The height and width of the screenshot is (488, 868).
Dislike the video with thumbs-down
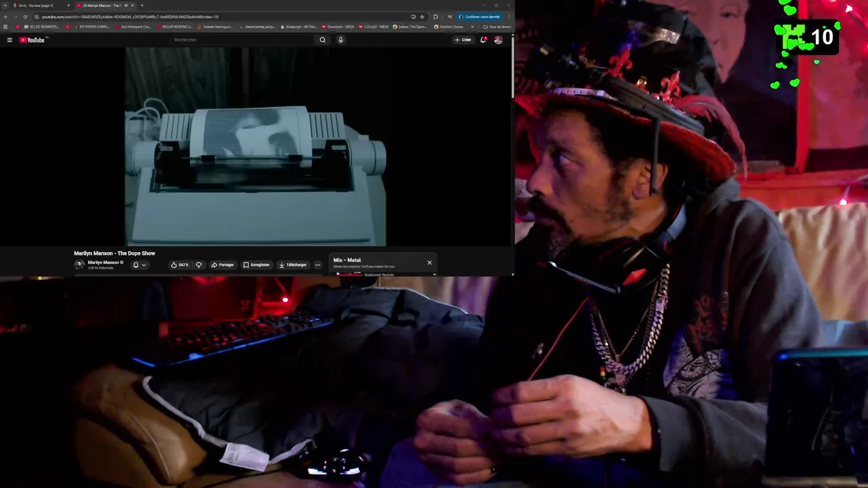click(x=199, y=265)
